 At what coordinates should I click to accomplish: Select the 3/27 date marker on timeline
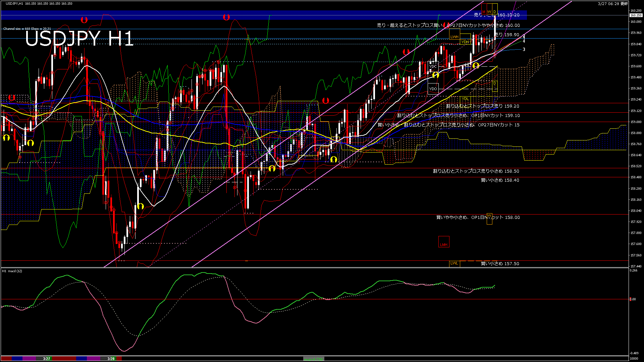pyautogui.click(x=47, y=359)
